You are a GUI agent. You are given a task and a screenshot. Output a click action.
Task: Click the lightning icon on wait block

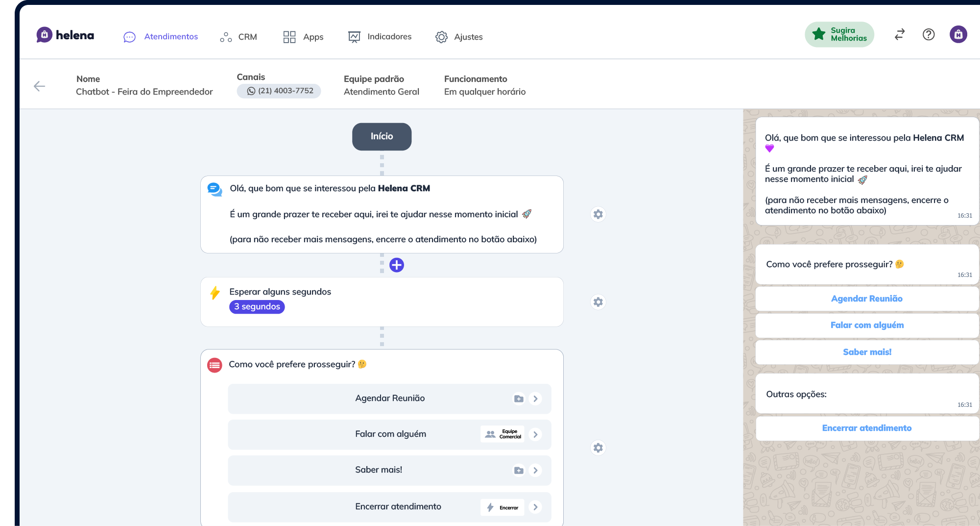point(215,293)
